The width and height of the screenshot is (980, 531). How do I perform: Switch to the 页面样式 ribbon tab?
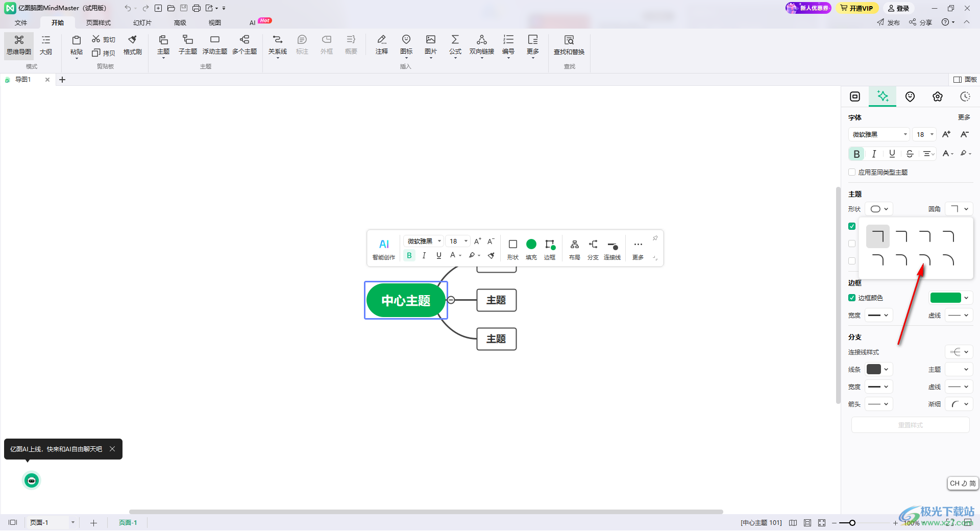point(99,22)
